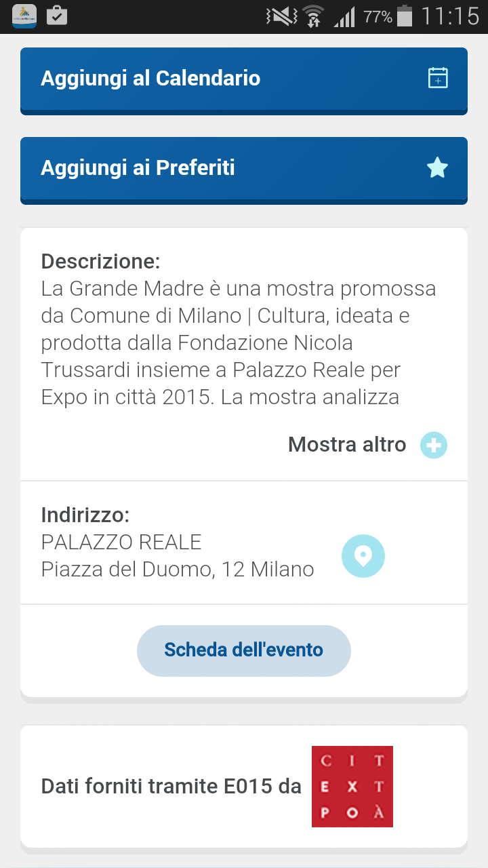The height and width of the screenshot is (868, 488).
Task: Tap the battery status icon
Action: tap(405, 16)
